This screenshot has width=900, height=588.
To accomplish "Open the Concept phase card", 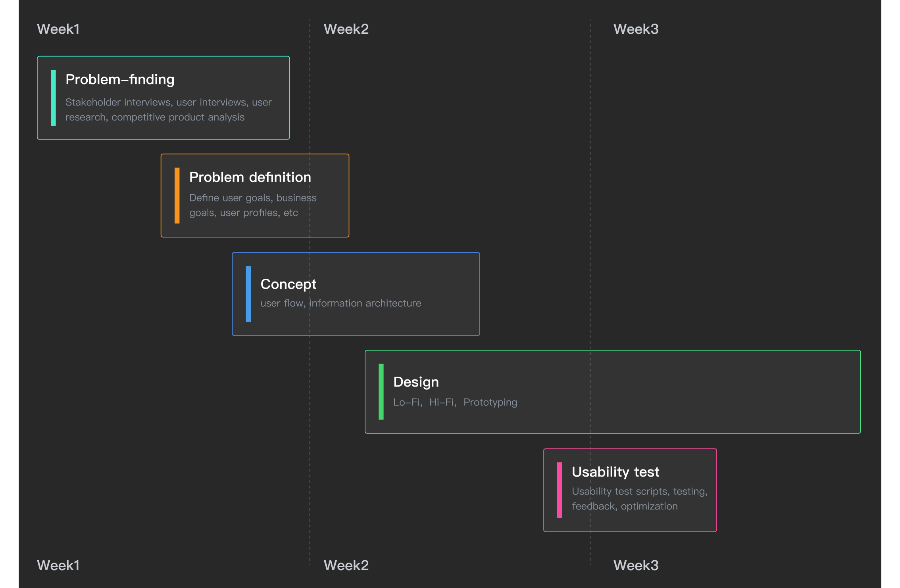I will (356, 294).
